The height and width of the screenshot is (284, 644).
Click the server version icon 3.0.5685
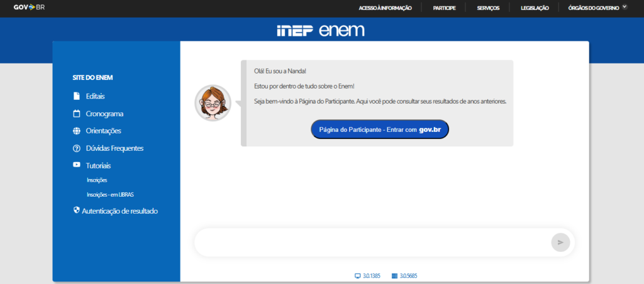point(394,276)
